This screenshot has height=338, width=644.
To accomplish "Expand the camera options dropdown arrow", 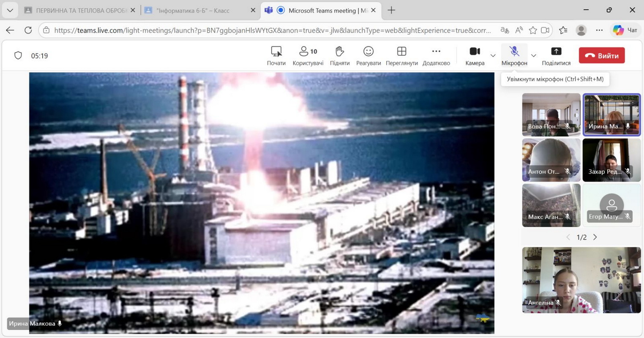I will click(493, 55).
